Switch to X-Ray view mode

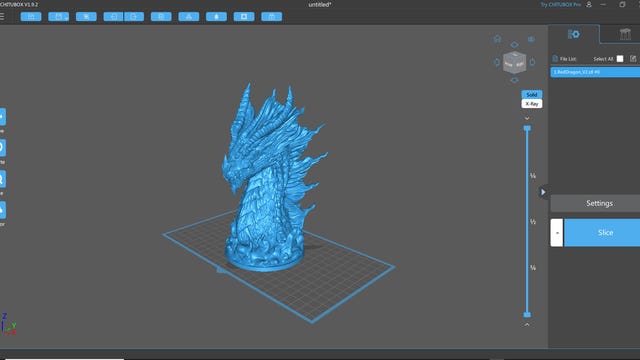pos(532,104)
